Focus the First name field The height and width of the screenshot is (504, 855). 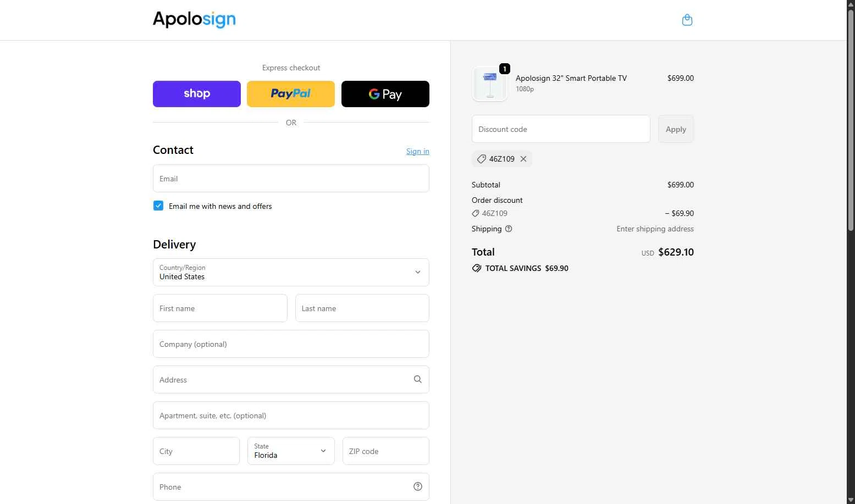(220, 308)
